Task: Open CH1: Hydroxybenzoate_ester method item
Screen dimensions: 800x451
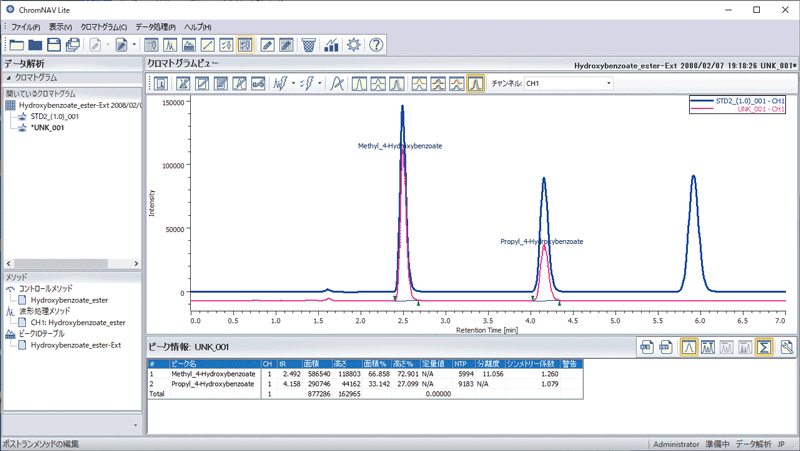Action: (x=78, y=322)
